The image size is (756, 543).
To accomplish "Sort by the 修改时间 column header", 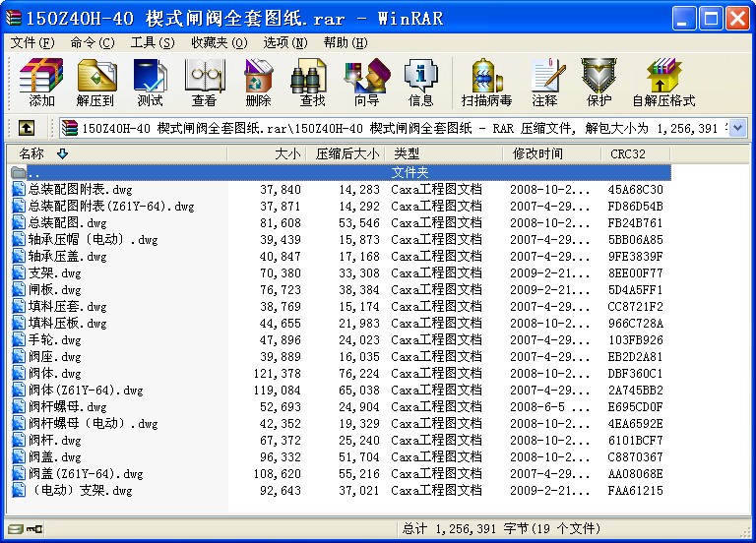I will [537, 153].
